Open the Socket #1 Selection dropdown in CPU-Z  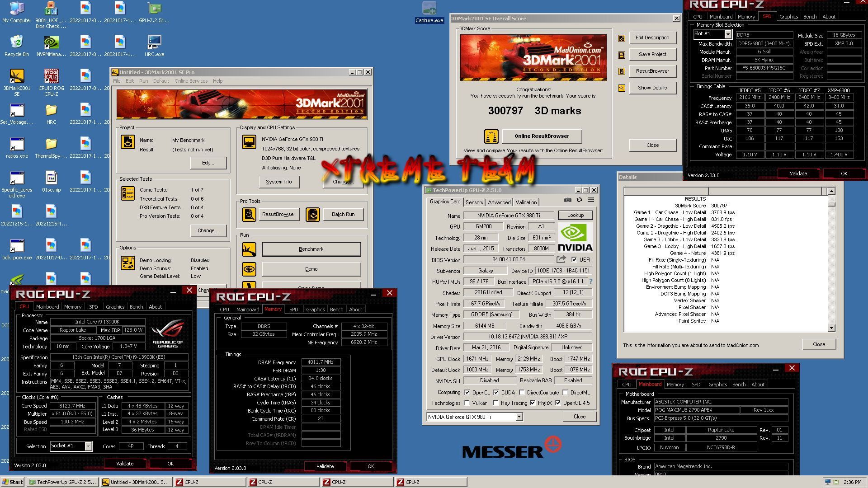[89, 446]
